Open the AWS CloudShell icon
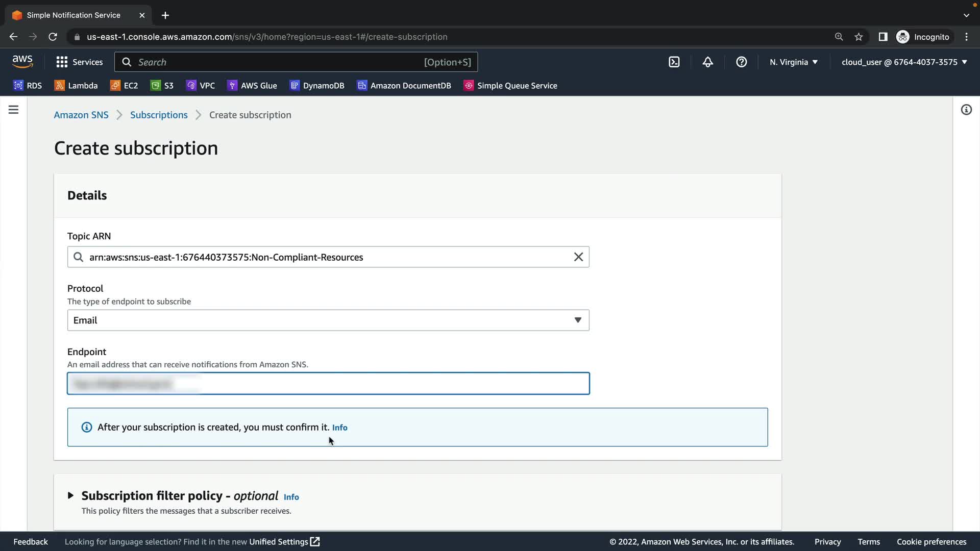The image size is (980, 551). pyautogui.click(x=674, y=62)
